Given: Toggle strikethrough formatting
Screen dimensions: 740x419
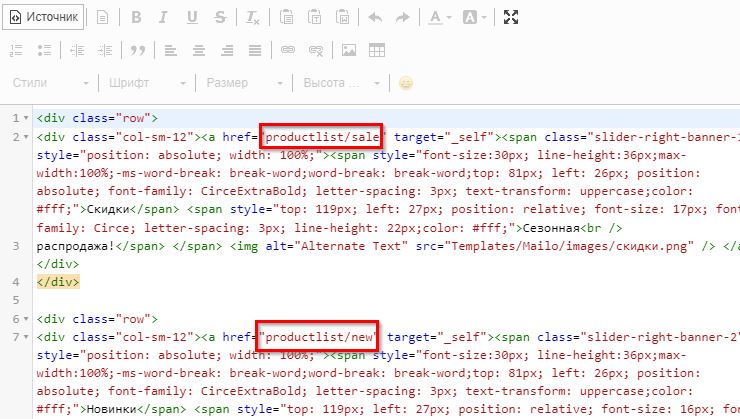Looking at the screenshot, I should point(220,17).
